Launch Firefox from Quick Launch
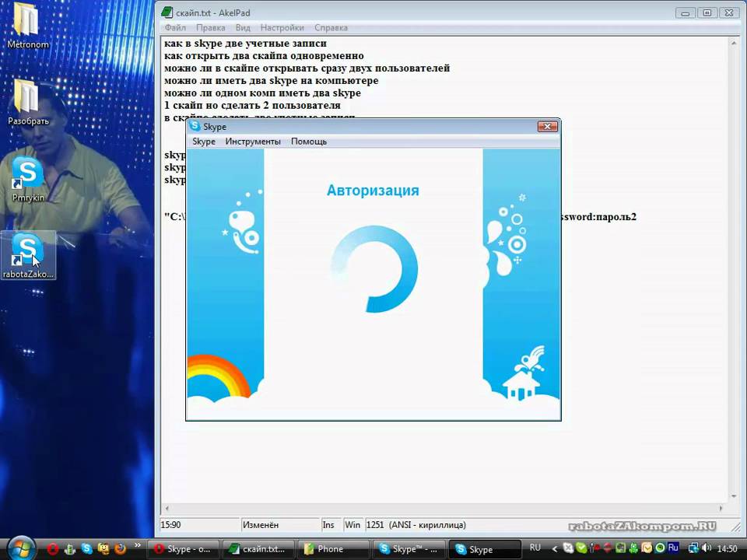The image size is (747, 560). point(120,549)
